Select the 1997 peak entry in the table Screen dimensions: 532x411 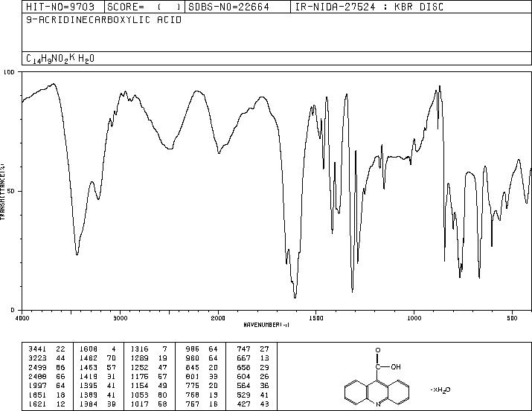pos(46,386)
